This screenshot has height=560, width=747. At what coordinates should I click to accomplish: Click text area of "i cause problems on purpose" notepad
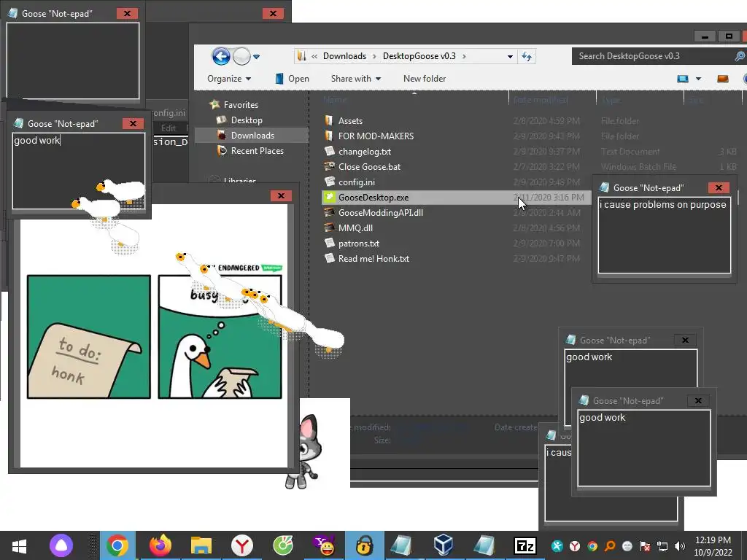[664, 236]
